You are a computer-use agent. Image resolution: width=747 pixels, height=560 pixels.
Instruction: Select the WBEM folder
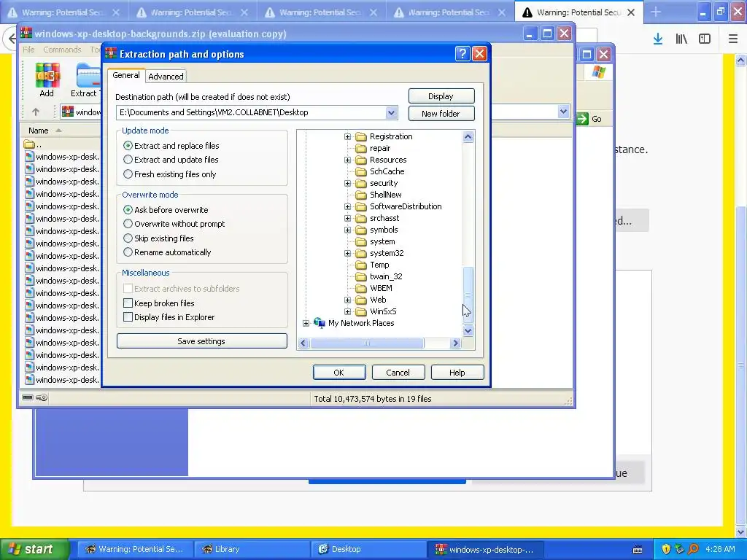click(x=381, y=288)
